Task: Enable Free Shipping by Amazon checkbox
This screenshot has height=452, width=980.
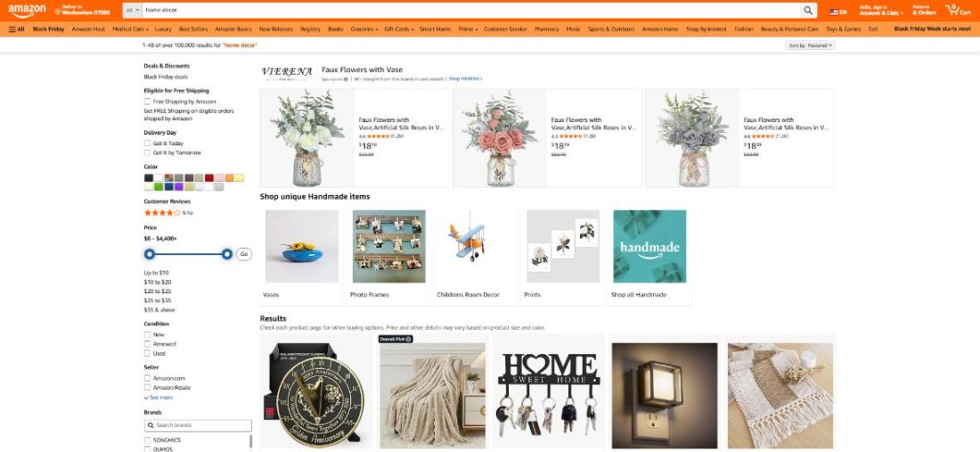Action: (x=148, y=102)
